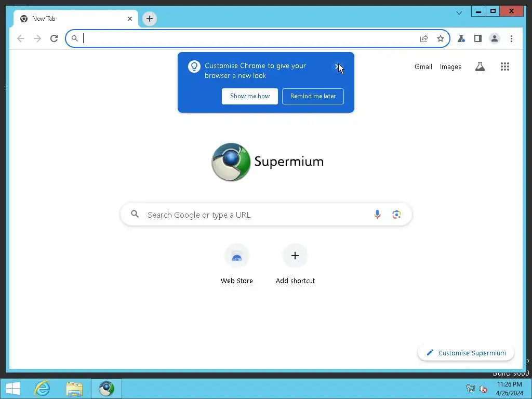The image size is (532, 399).
Task: Click the Supermium logo
Action: point(268,162)
